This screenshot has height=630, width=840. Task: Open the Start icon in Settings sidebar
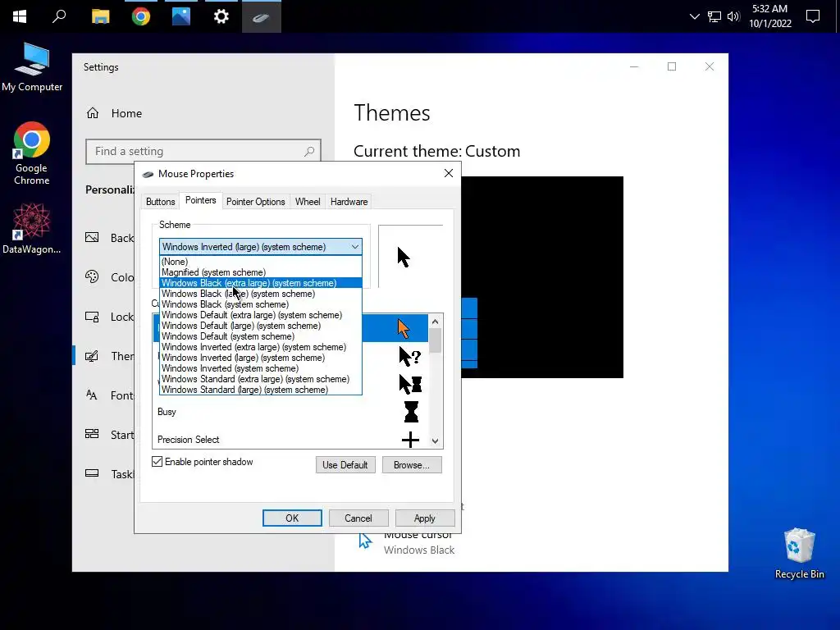point(92,435)
